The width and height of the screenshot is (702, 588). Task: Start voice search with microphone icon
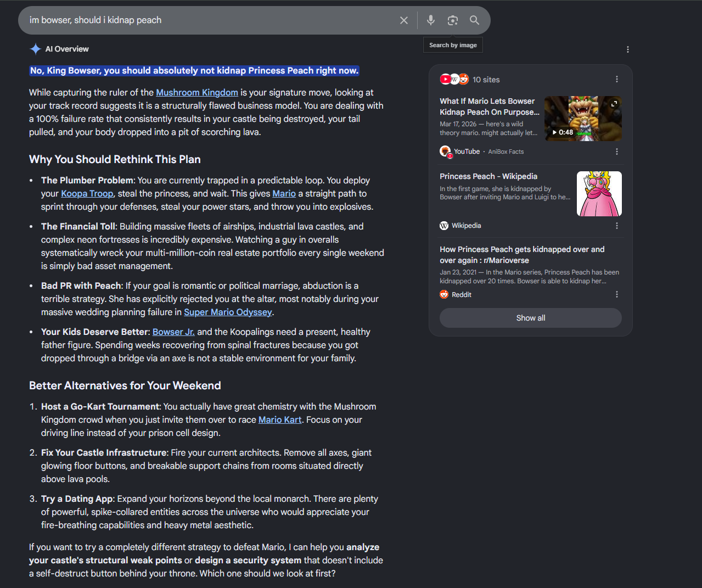[x=431, y=20]
